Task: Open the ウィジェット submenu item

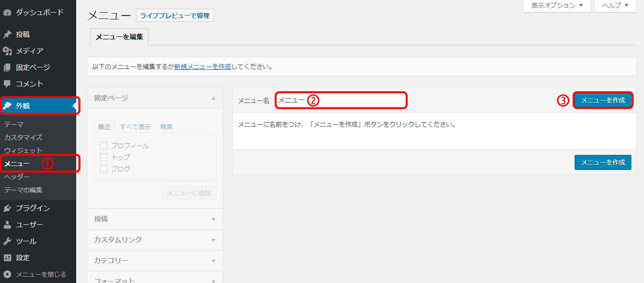Action: point(23,150)
